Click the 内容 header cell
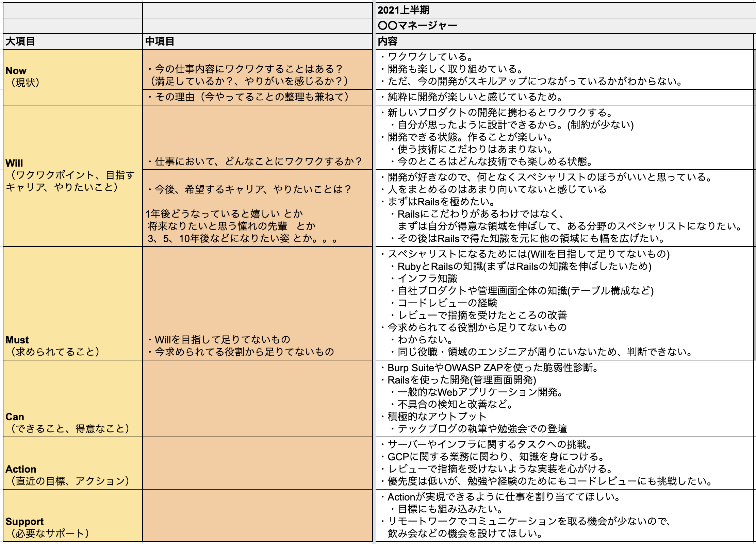Screen dimensions: 756x544 [565, 41]
